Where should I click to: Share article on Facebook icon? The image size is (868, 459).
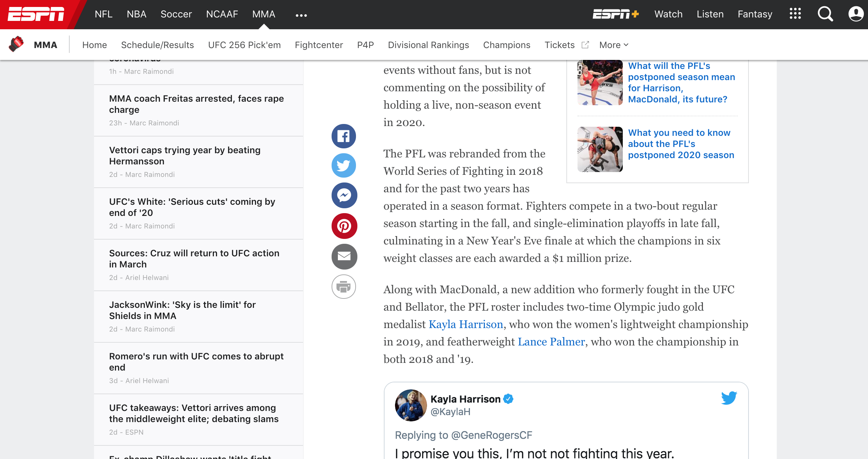click(343, 136)
